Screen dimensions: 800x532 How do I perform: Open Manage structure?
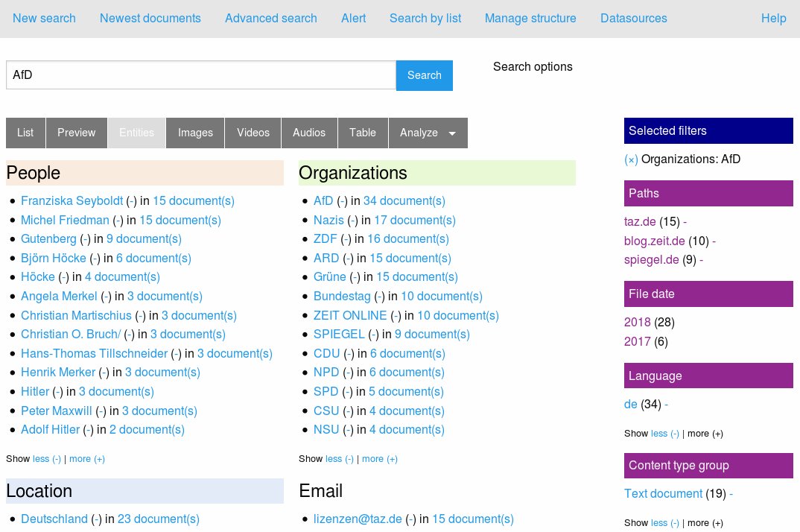click(530, 18)
